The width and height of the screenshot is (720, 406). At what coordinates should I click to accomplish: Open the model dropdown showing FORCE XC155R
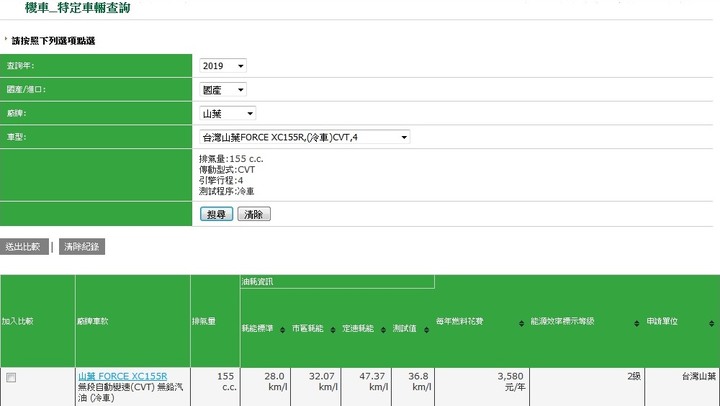point(305,137)
